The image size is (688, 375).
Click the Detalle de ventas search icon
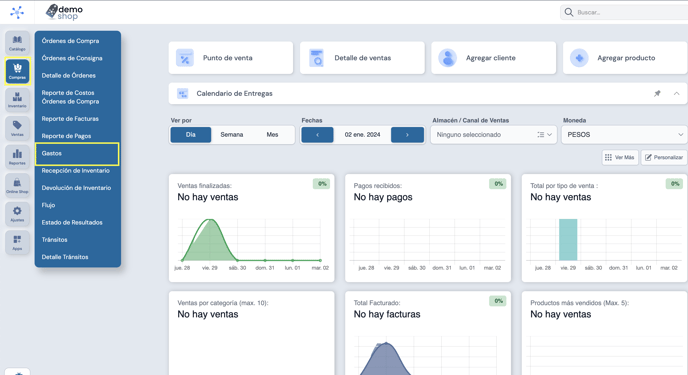[316, 58]
